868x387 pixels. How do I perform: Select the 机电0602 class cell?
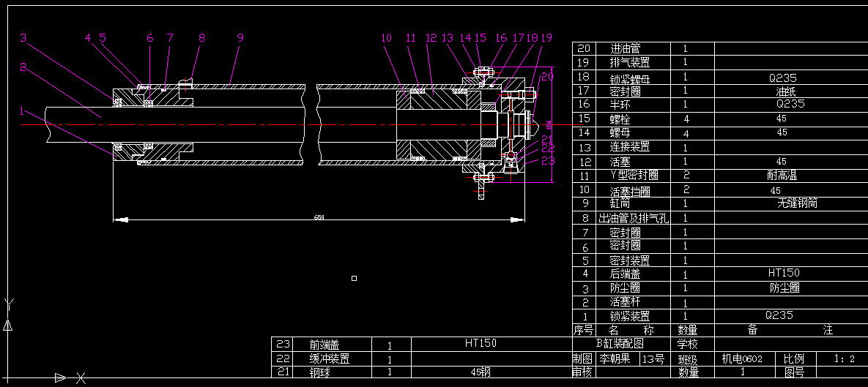click(x=742, y=358)
